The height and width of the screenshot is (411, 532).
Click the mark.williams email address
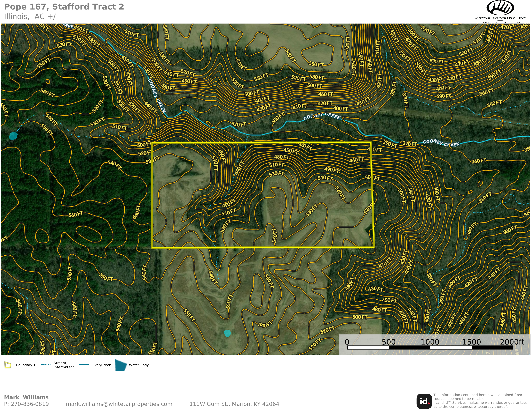tap(119, 404)
